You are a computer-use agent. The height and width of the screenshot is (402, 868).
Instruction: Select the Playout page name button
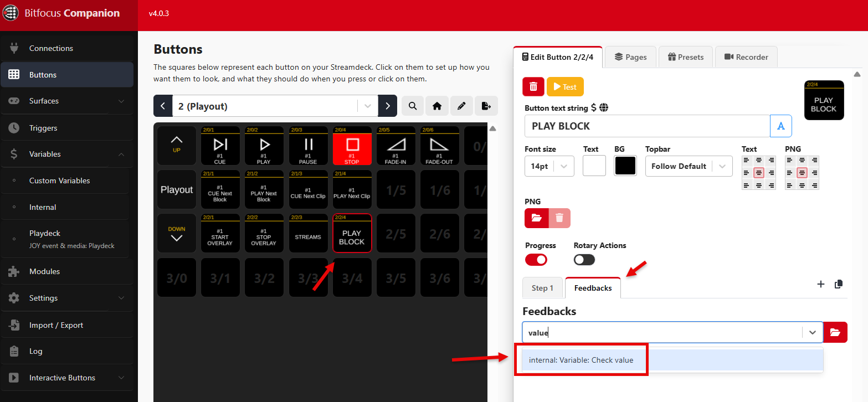[x=177, y=189]
